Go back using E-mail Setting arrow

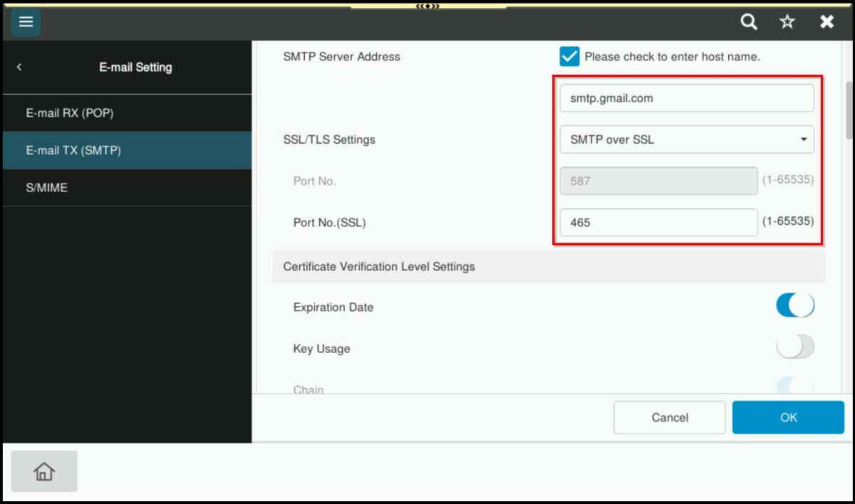pyautogui.click(x=19, y=67)
